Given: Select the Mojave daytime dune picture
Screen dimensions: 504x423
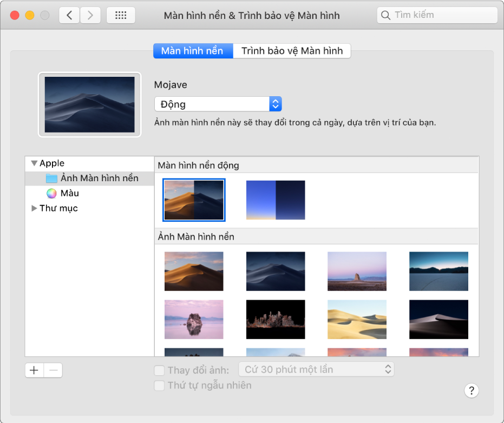Looking at the screenshot, I should pyautogui.click(x=194, y=271).
